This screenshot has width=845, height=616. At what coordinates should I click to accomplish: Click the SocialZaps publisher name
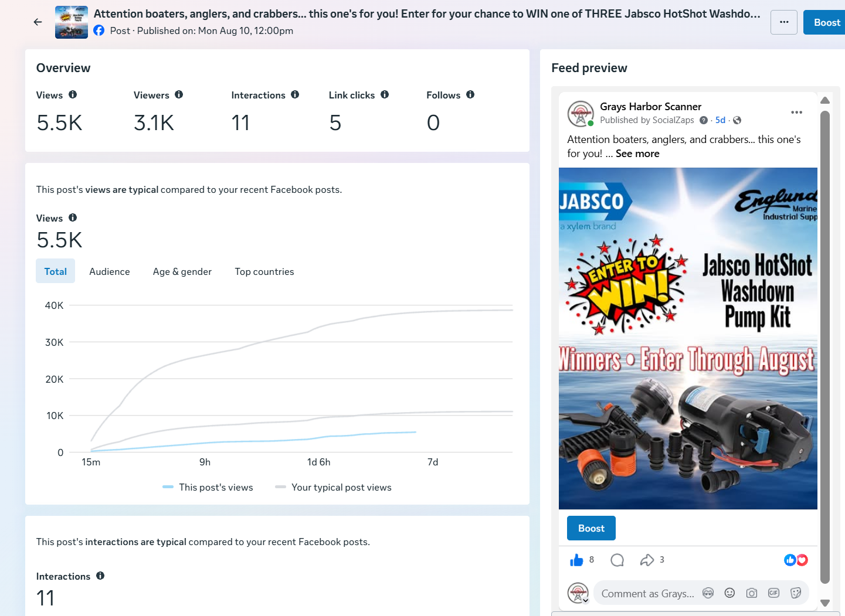point(673,120)
